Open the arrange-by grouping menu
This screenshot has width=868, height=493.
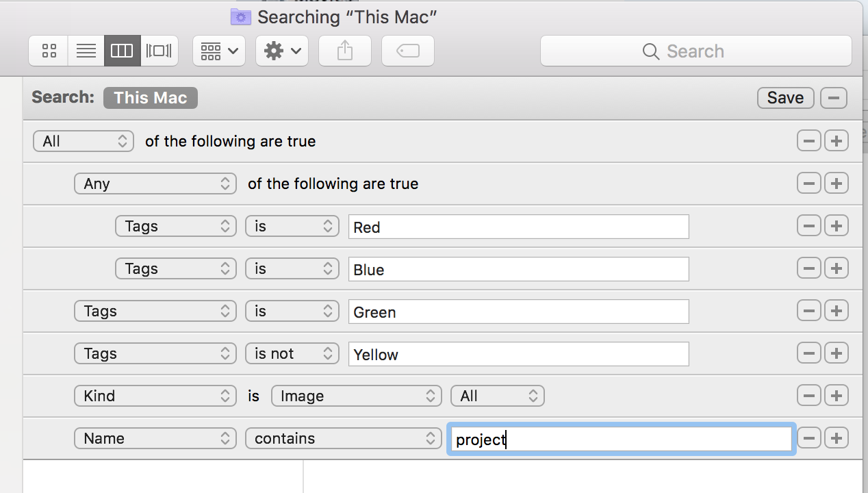pyautogui.click(x=219, y=51)
